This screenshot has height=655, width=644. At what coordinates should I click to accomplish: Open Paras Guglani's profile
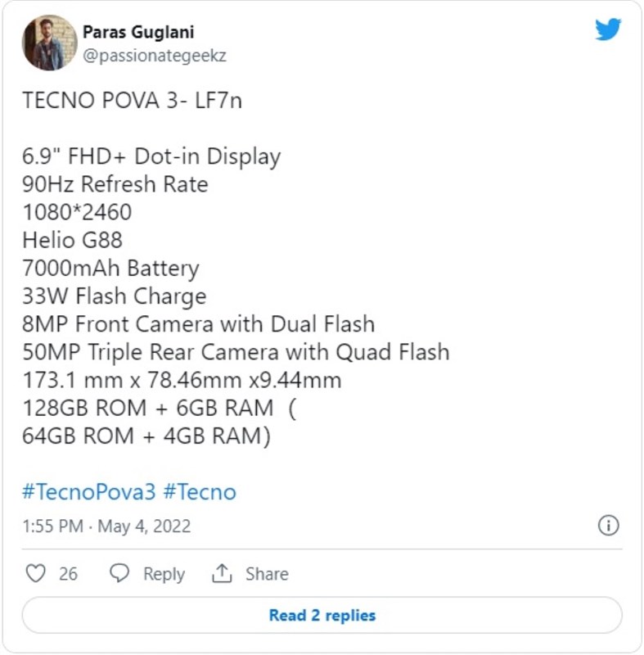(139, 32)
